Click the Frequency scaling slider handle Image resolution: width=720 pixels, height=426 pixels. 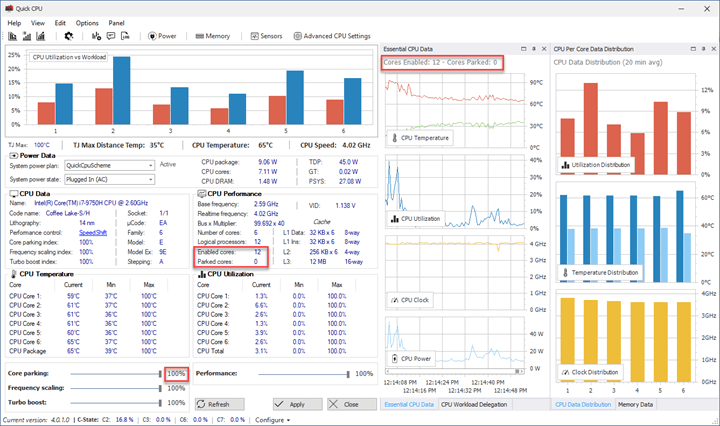[x=160, y=388]
